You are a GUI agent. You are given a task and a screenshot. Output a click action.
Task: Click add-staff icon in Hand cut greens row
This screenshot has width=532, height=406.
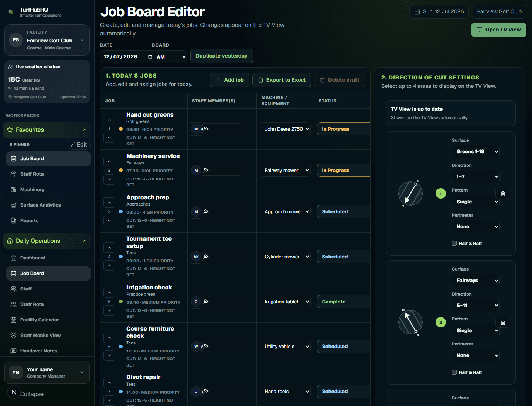(x=206, y=129)
